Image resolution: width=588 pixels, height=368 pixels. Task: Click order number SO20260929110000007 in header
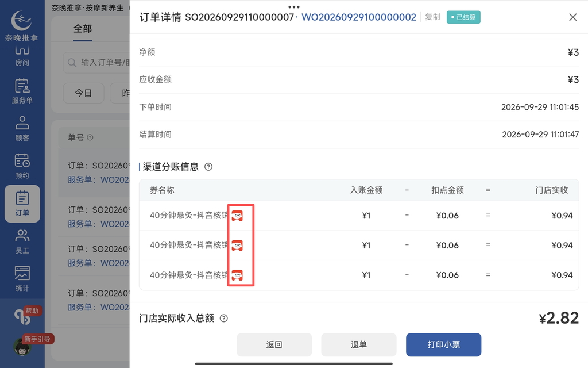239,17
